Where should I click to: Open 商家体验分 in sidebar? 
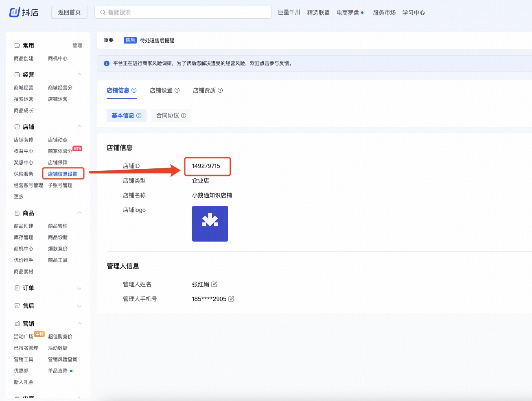(60, 151)
